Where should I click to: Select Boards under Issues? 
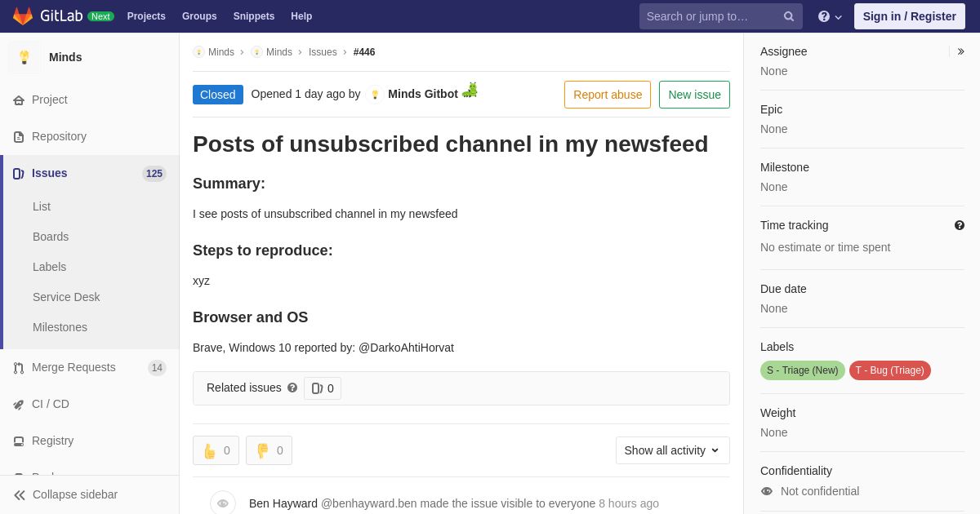click(x=51, y=237)
